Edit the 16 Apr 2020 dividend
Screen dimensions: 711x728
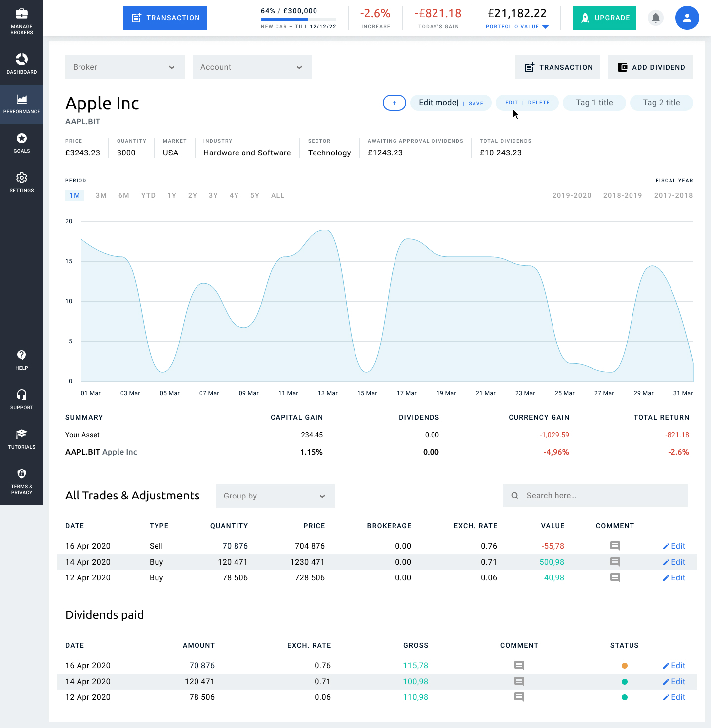click(674, 666)
